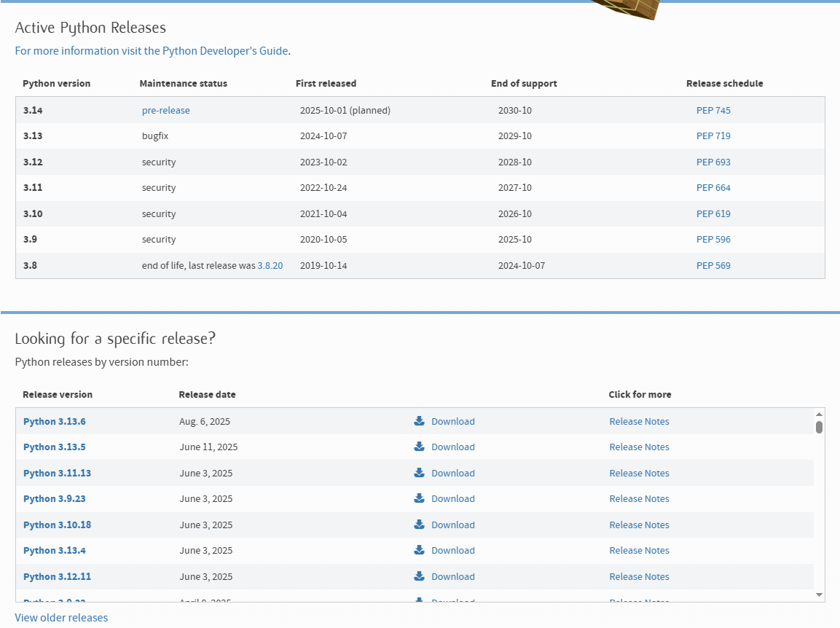
Task: Click Download text link for Python 3.12.11
Action: pyautogui.click(x=452, y=576)
